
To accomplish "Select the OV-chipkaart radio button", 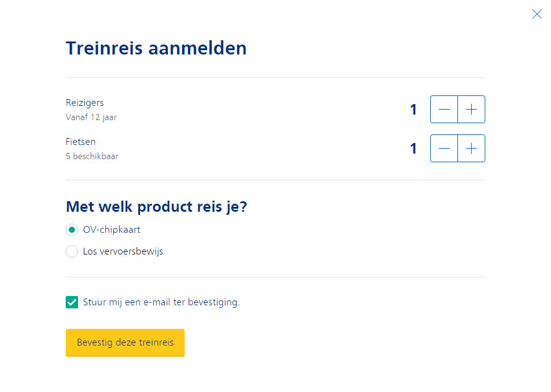I will point(72,230).
